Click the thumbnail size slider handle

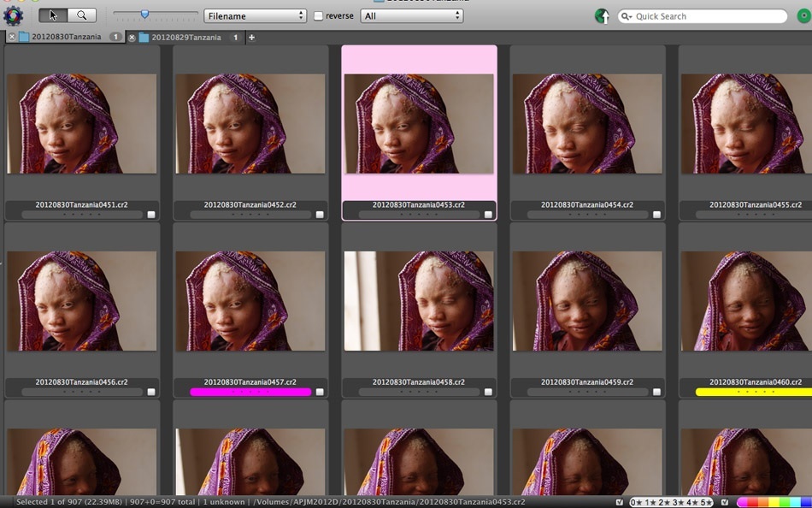(x=145, y=14)
